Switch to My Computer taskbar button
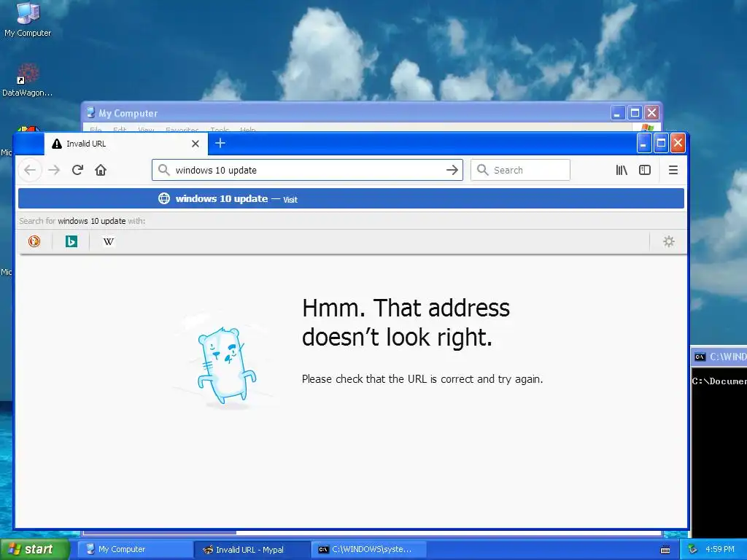Screen dimensions: 747x560 pyautogui.click(x=135, y=549)
